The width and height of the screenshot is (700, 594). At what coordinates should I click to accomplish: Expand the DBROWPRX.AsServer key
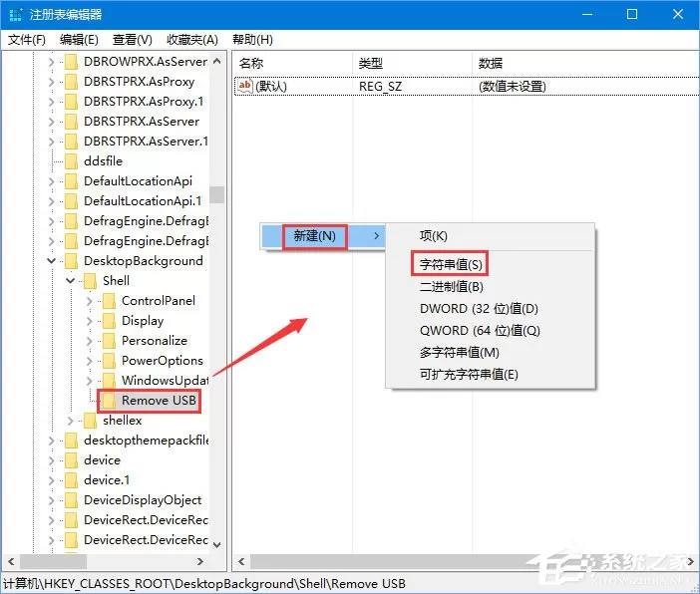click(x=51, y=62)
